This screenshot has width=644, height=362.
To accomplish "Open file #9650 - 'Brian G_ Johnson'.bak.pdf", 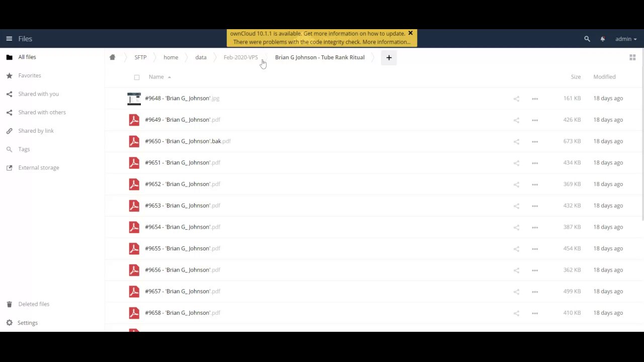I will (x=188, y=141).
